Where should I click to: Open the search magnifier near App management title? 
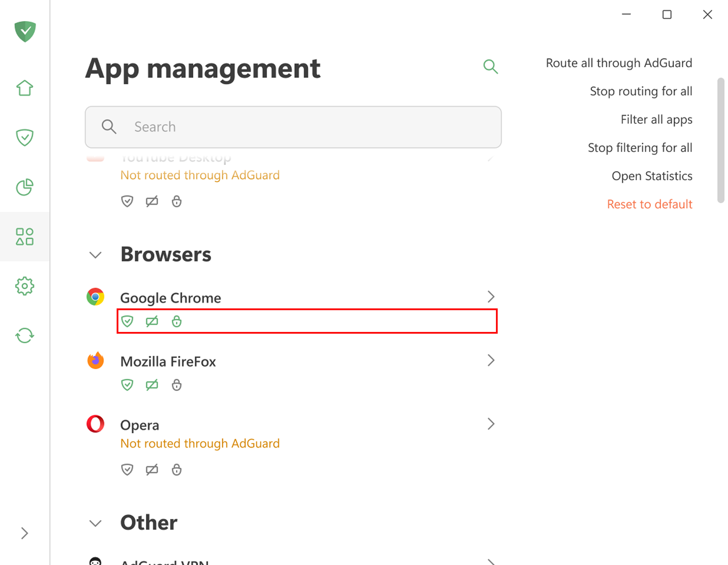click(490, 67)
